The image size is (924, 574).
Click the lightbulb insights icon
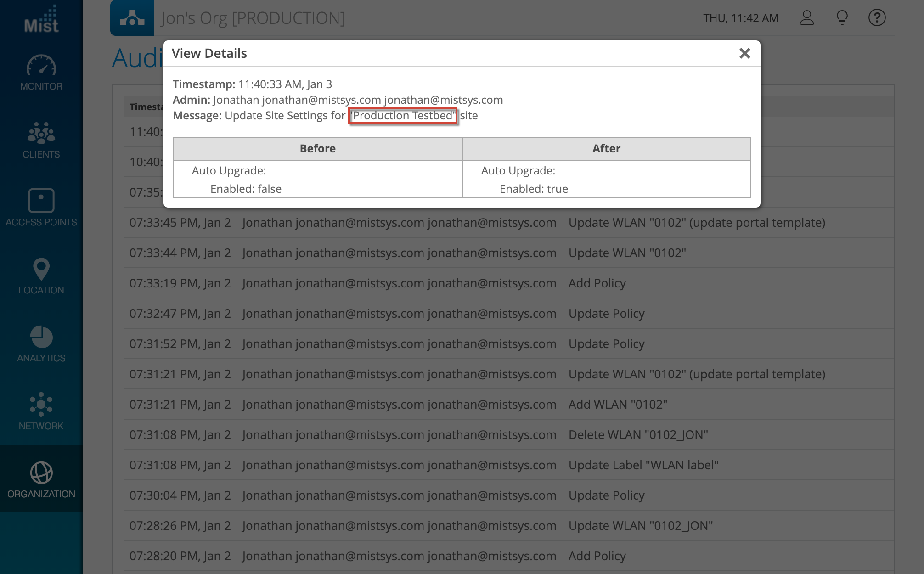(842, 18)
